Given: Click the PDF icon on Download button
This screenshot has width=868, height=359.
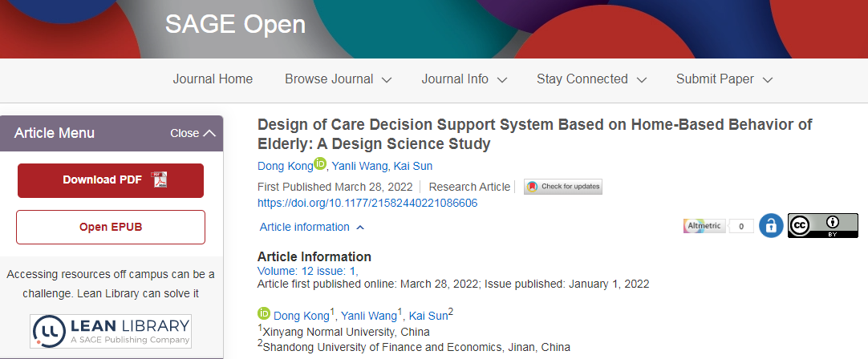Looking at the screenshot, I should click(159, 180).
